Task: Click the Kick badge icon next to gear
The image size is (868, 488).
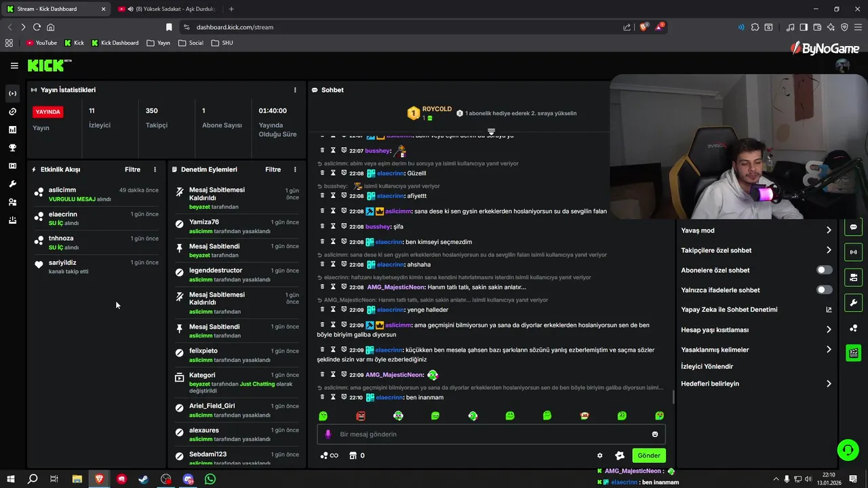Action: tap(620, 455)
